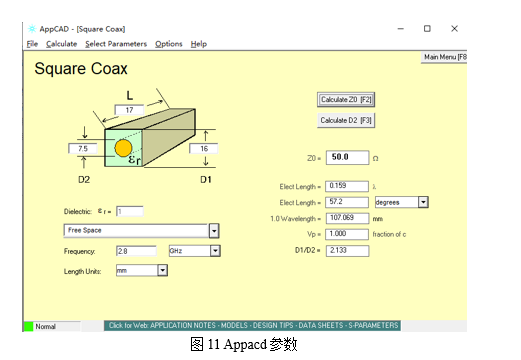The width and height of the screenshot is (521, 360).
Task: Click the Web application notes banner link
Action: click(x=252, y=326)
